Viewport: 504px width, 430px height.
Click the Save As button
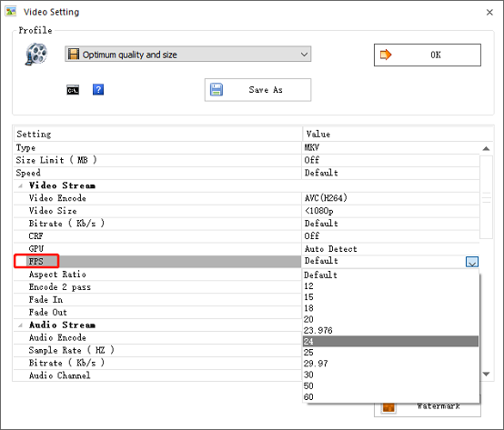pyautogui.click(x=257, y=90)
